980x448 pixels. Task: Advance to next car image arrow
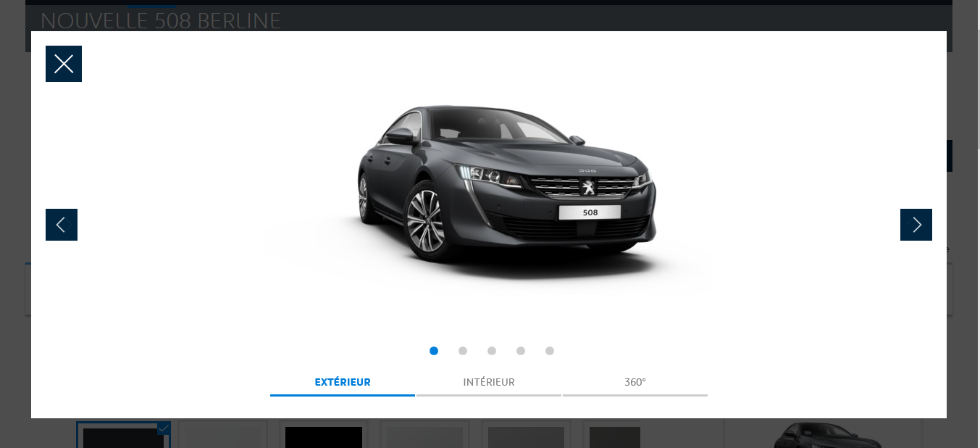point(916,225)
